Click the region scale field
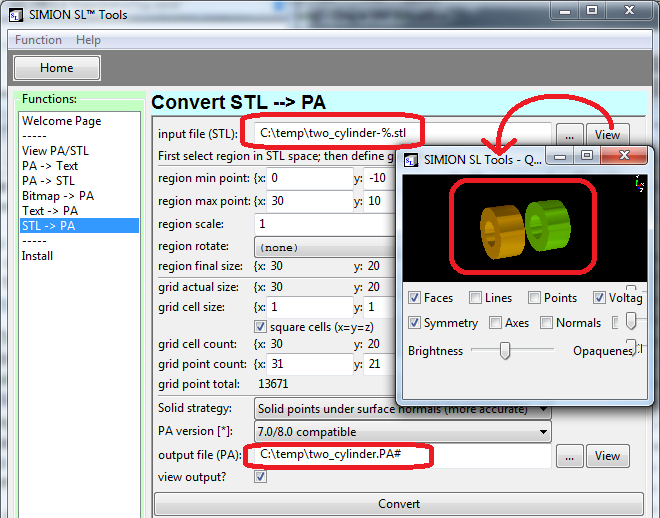 [325, 224]
